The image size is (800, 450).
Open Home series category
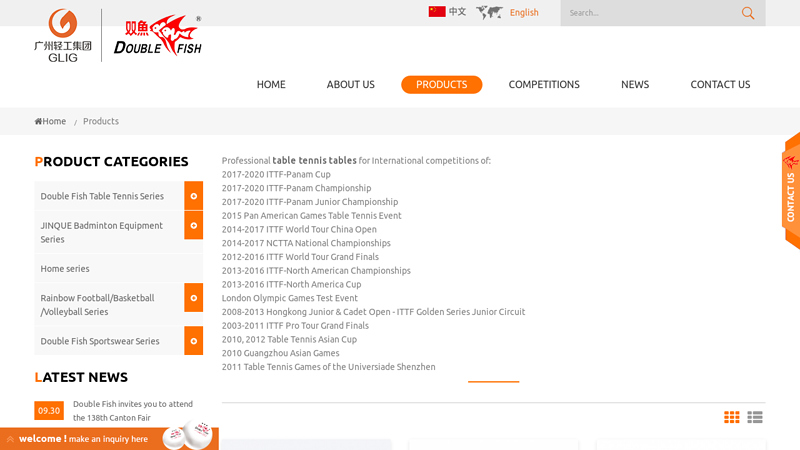coord(65,268)
